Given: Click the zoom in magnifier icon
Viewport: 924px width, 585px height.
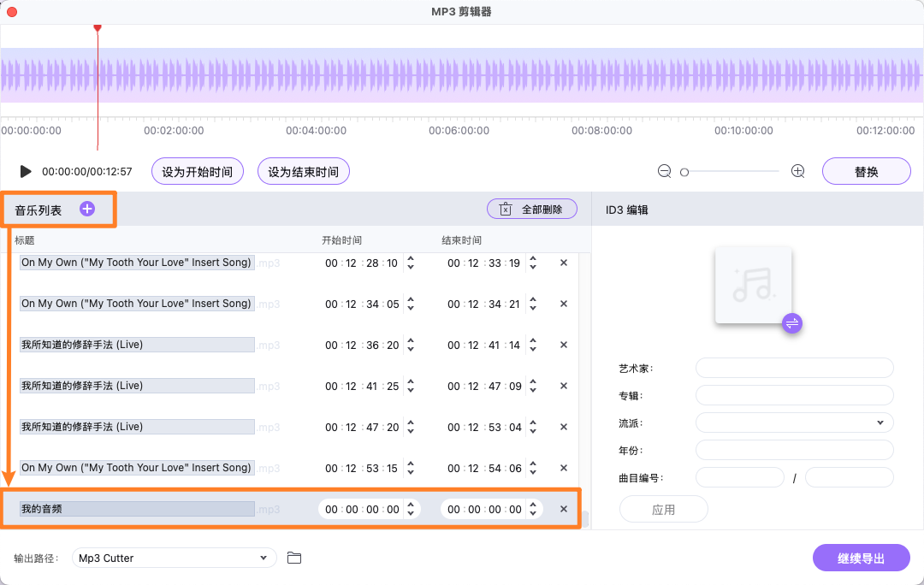Looking at the screenshot, I should pos(797,170).
